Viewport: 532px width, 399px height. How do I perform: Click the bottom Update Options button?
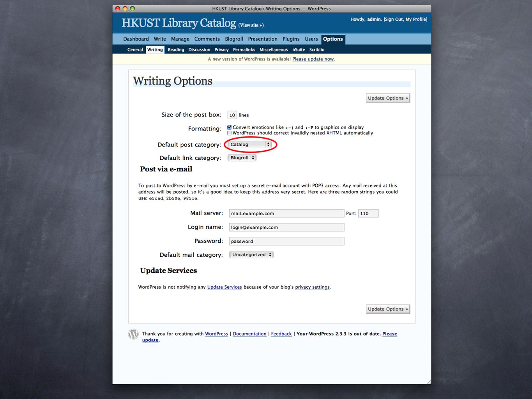[x=388, y=309]
